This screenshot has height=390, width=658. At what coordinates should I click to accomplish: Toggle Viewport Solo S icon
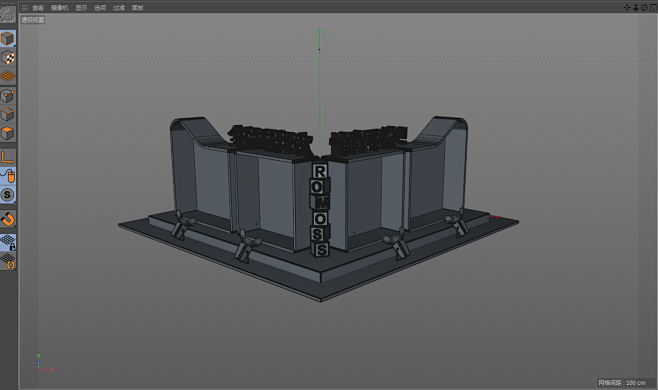point(8,195)
